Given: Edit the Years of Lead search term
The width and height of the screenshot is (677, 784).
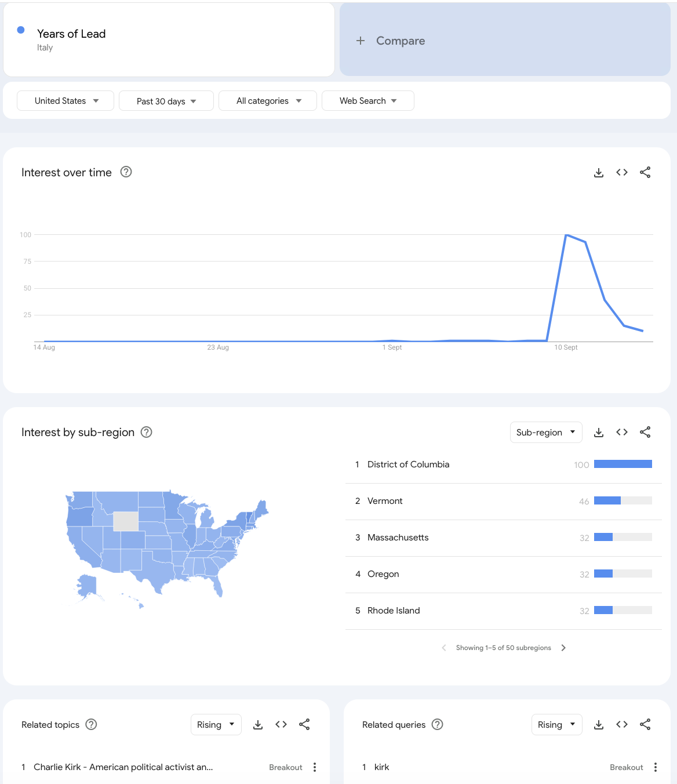Looking at the screenshot, I should pyautogui.click(x=71, y=34).
